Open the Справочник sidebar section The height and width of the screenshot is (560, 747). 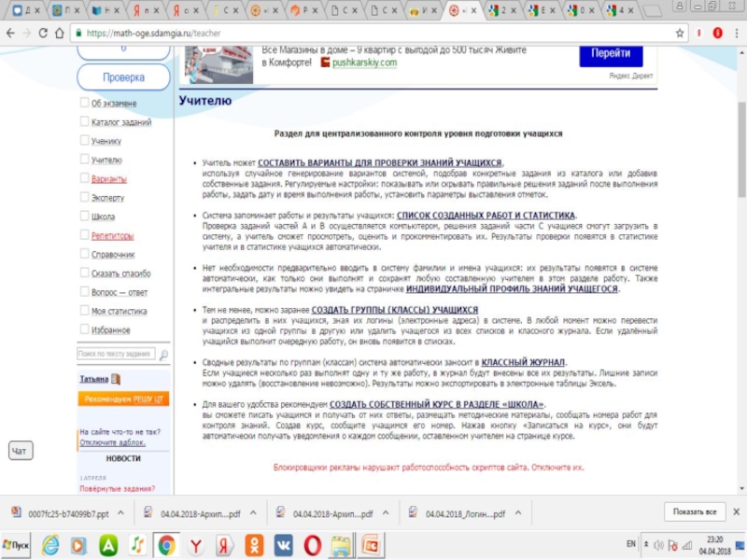(x=113, y=254)
